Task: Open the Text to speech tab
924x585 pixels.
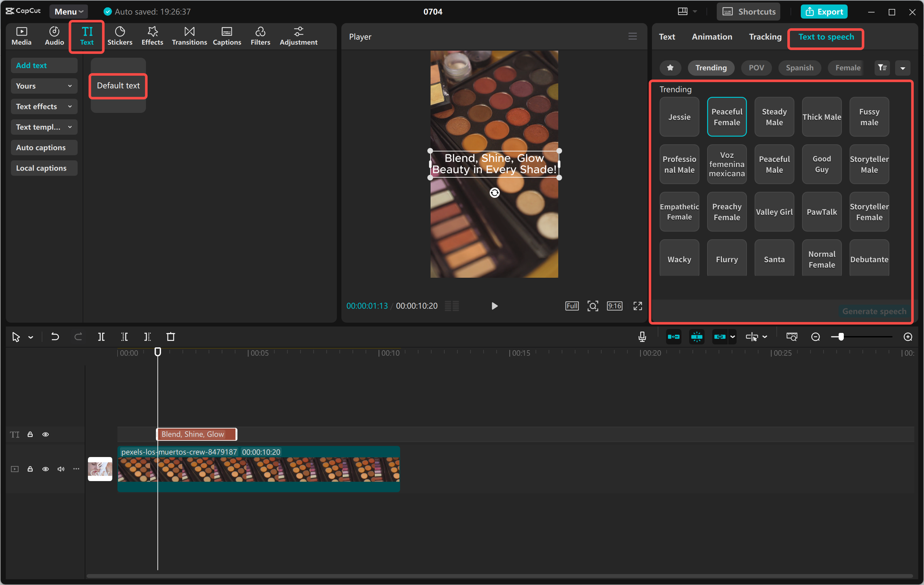Action: point(826,37)
